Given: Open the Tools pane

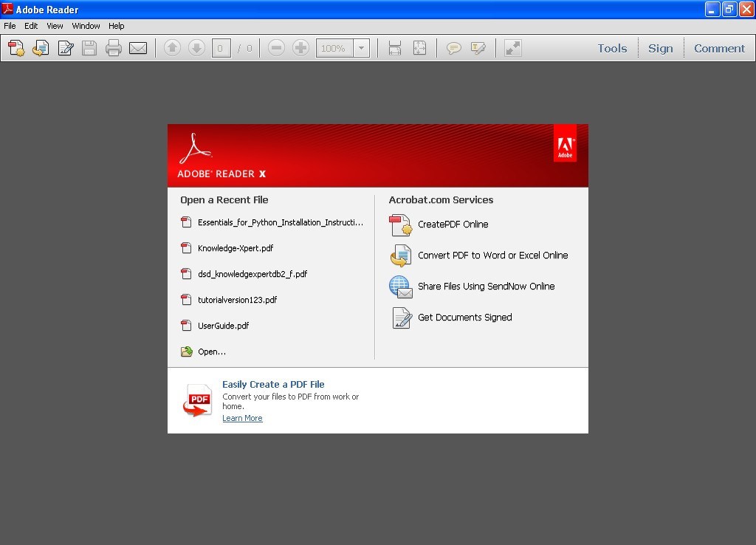Looking at the screenshot, I should tap(612, 49).
